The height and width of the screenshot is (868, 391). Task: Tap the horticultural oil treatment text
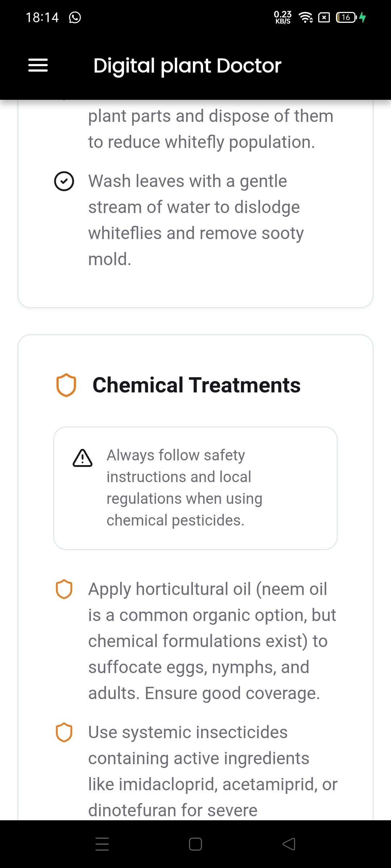tap(212, 641)
